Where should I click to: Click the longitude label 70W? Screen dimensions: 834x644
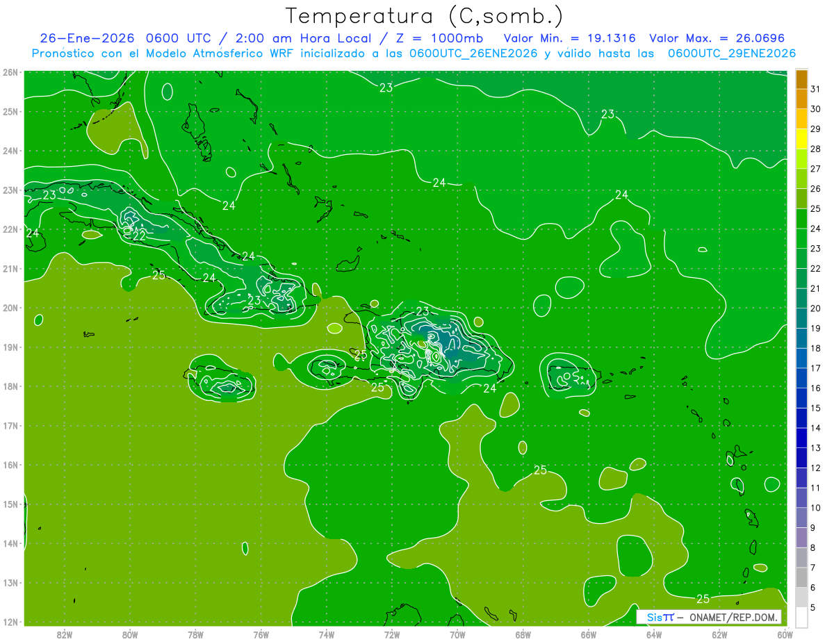[x=457, y=634]
